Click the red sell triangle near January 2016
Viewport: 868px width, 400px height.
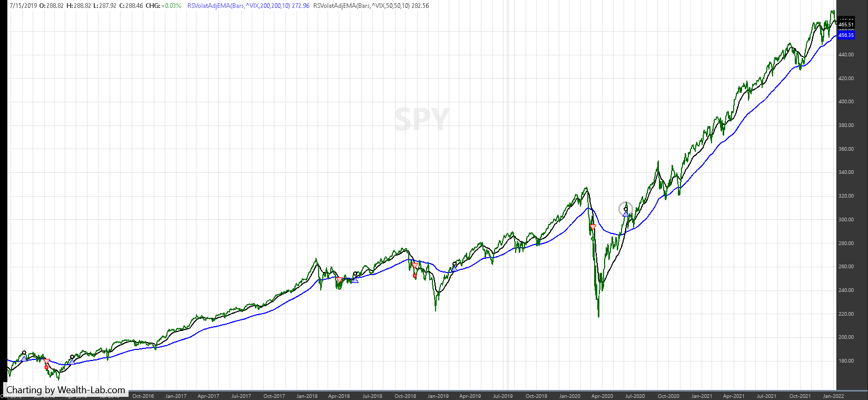click(46, 362)
